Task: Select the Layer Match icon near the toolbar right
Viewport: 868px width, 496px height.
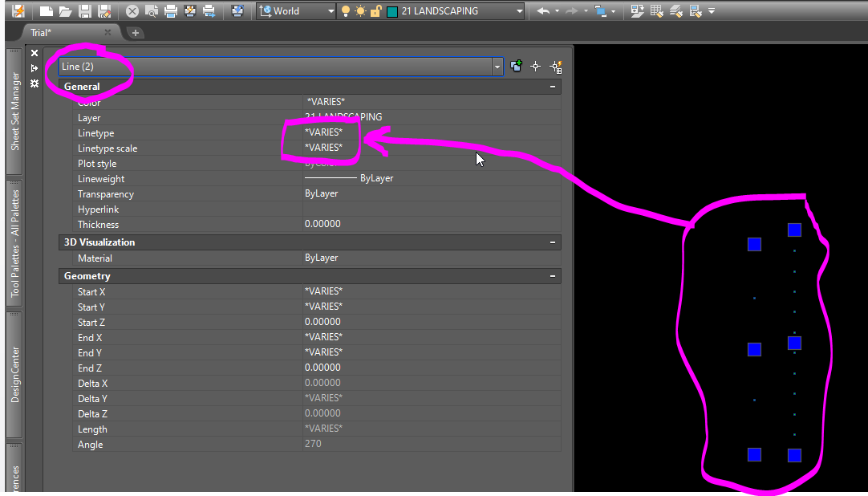Action: tap(675, 10)
